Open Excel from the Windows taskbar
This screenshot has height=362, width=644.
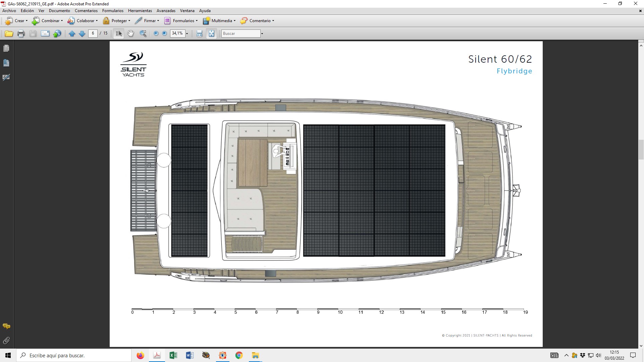[173, 355]
